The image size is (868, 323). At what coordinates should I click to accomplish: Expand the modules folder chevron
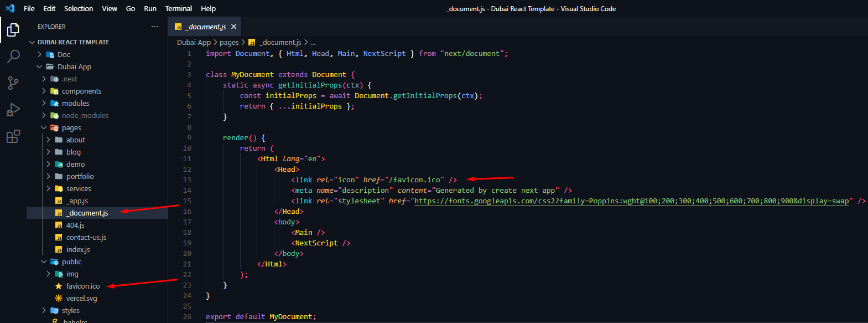44,103
